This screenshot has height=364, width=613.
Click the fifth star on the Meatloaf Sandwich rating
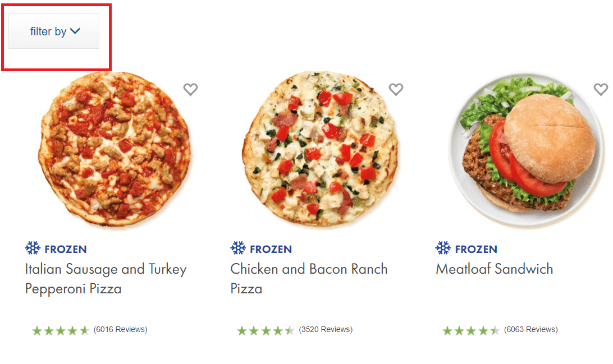tap(494, 329)
